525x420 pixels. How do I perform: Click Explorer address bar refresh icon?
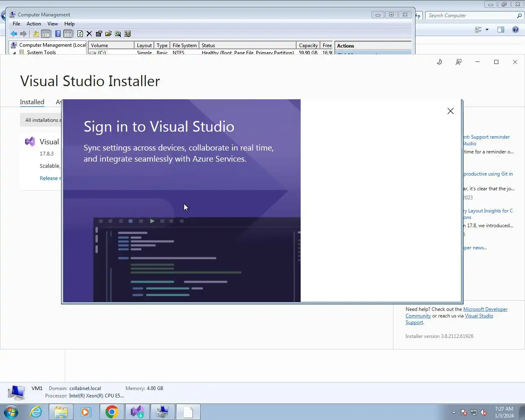(418, 16)
